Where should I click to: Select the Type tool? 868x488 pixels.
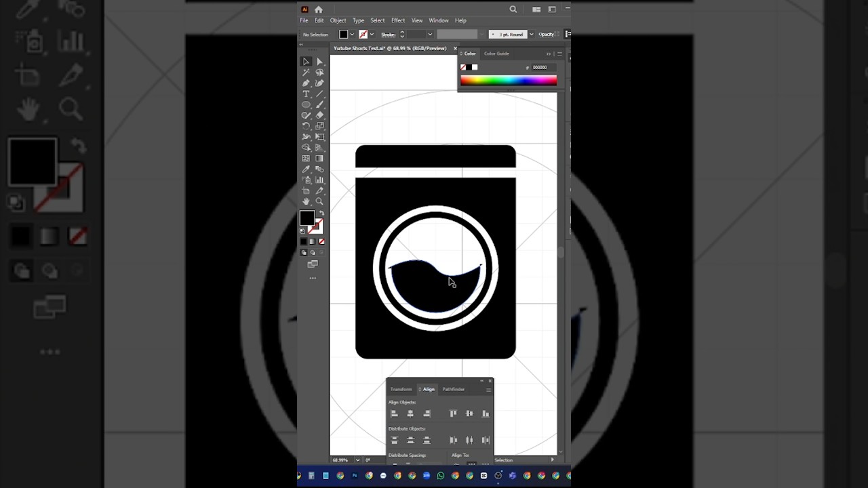point(306,94)
